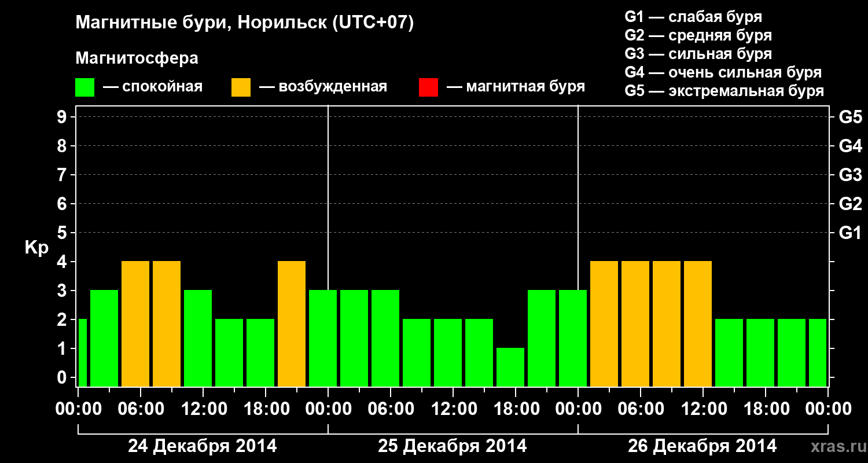Click 'G2 — средняя буря' legend line
Image resolution: width=868 pixels, height=463 pixels.
[x=698, y=35]
